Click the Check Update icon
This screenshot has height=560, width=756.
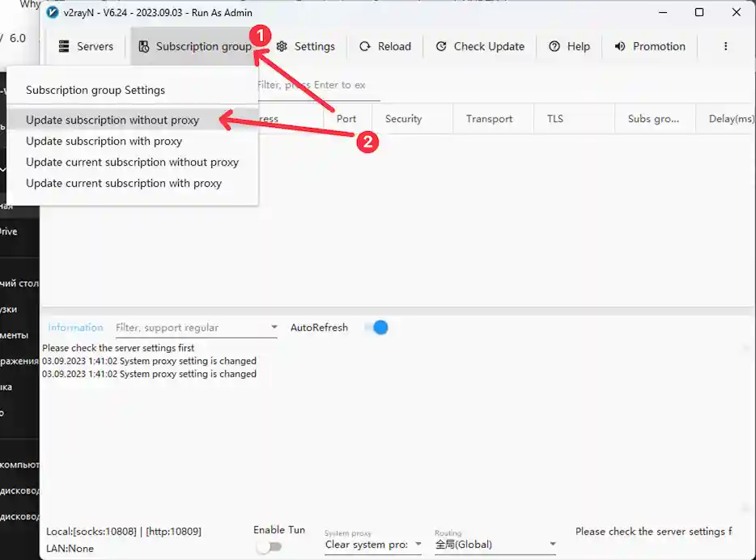point(441,47)
